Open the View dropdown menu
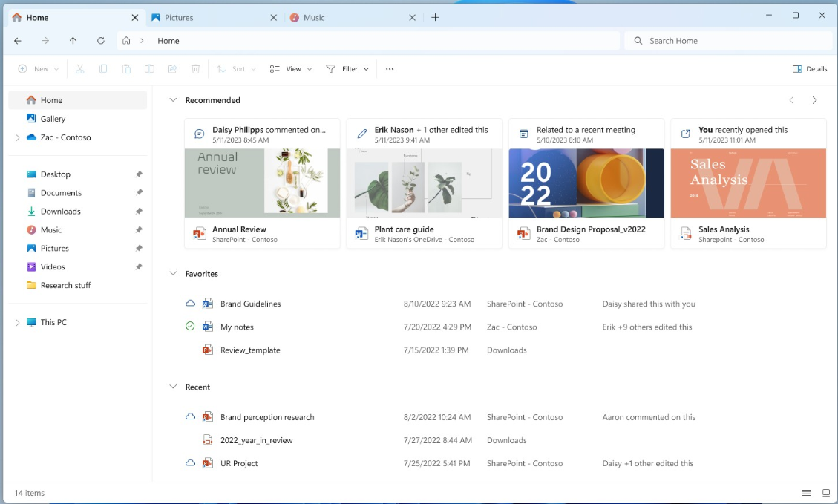The width and height of the screenshot is (838, 504). coord(291,69)
